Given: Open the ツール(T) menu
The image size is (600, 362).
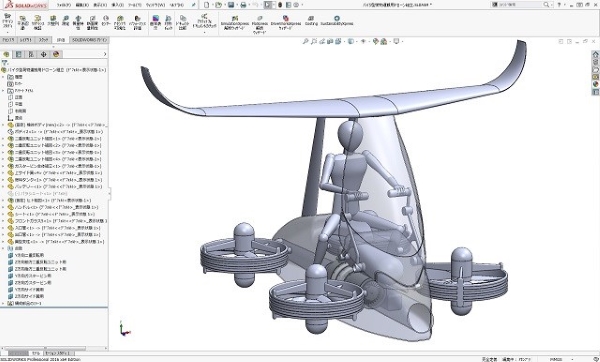Looking at the screenshot, I should point(134,5).
